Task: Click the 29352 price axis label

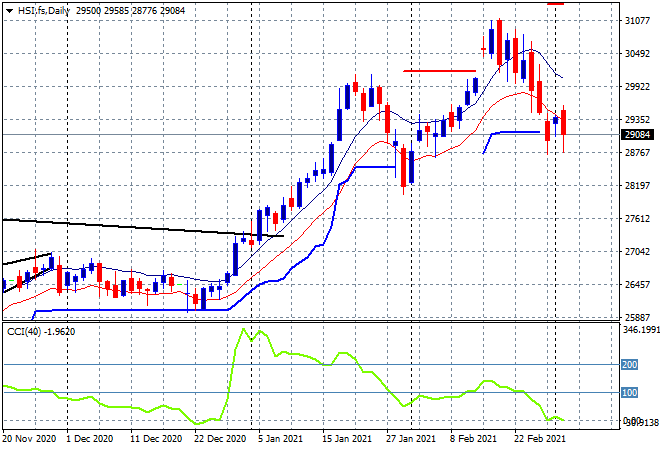Action: [637, 120]
